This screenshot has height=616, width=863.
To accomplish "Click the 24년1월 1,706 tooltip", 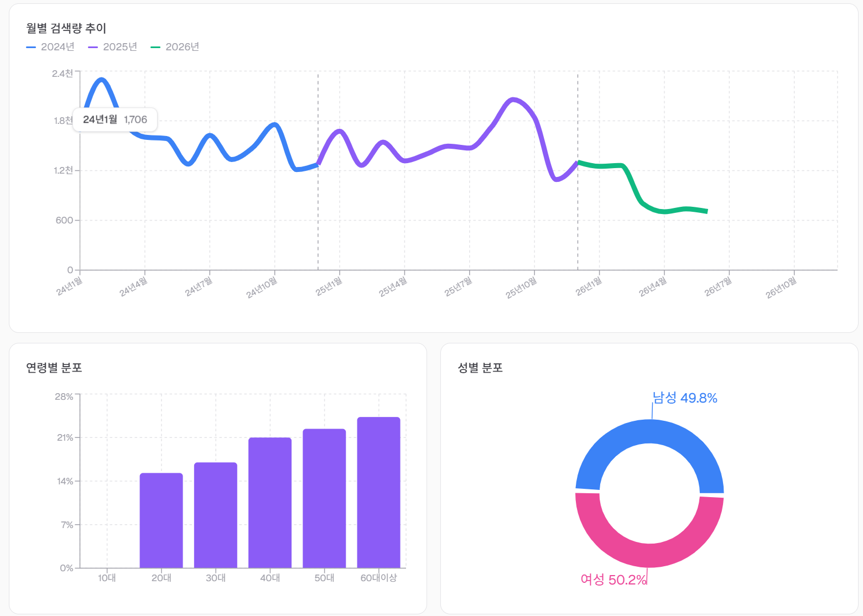I will [x=115, y=119].
